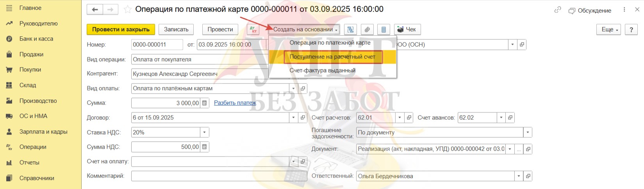
Task: Open calculator icon in Сумма field
Action: tap(205, 103)
